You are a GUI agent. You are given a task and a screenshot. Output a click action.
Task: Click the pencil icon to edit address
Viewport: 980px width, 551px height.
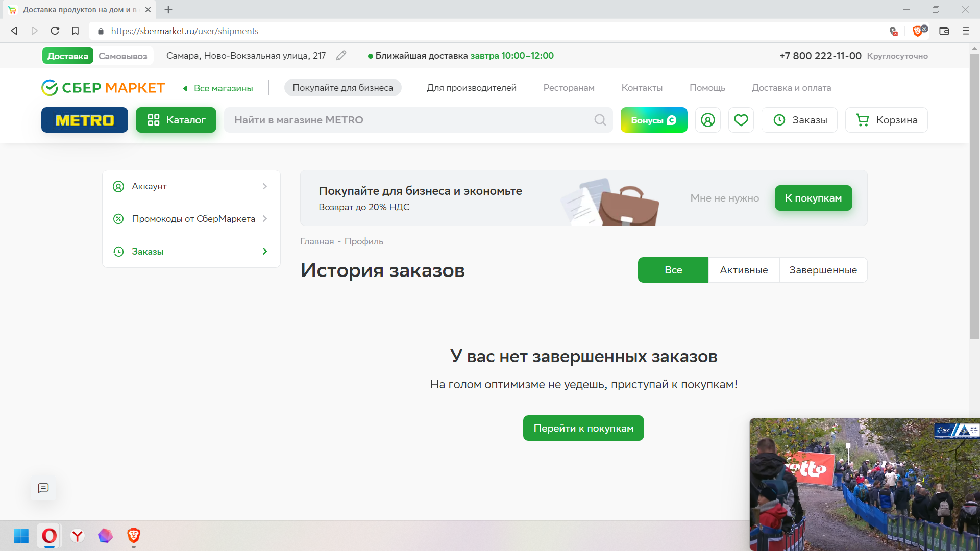click(341, 56)
